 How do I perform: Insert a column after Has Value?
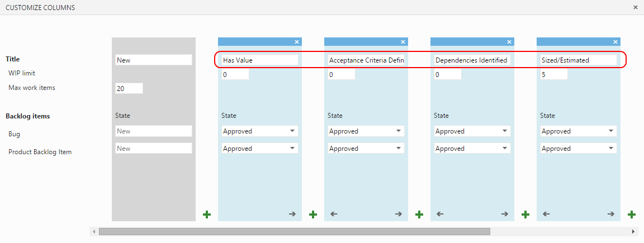pos(313,214)
